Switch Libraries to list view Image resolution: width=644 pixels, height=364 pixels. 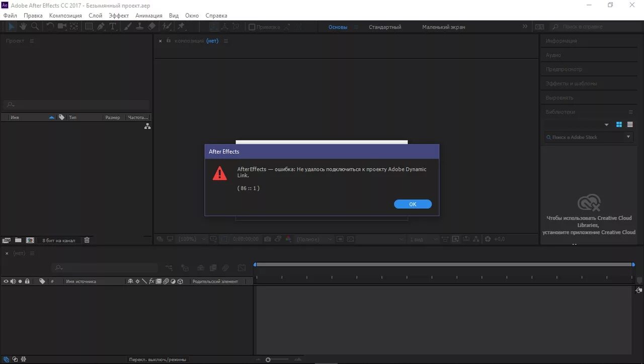(630, 124)
